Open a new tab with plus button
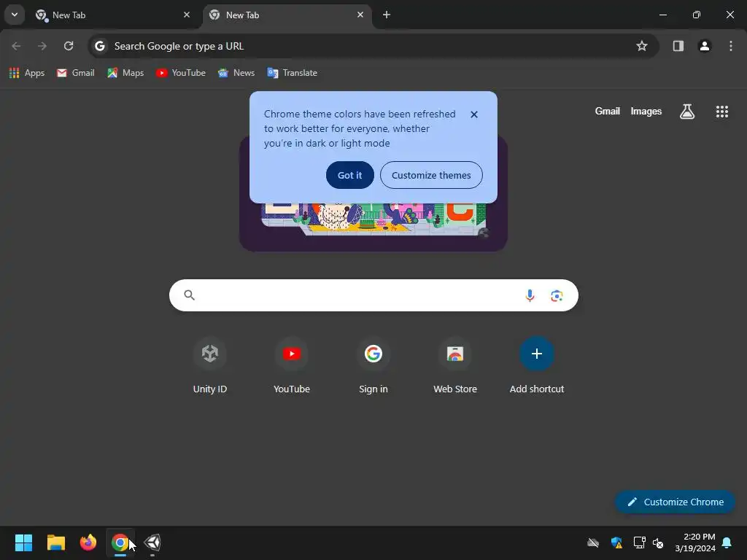 click(x=387, y=15)
